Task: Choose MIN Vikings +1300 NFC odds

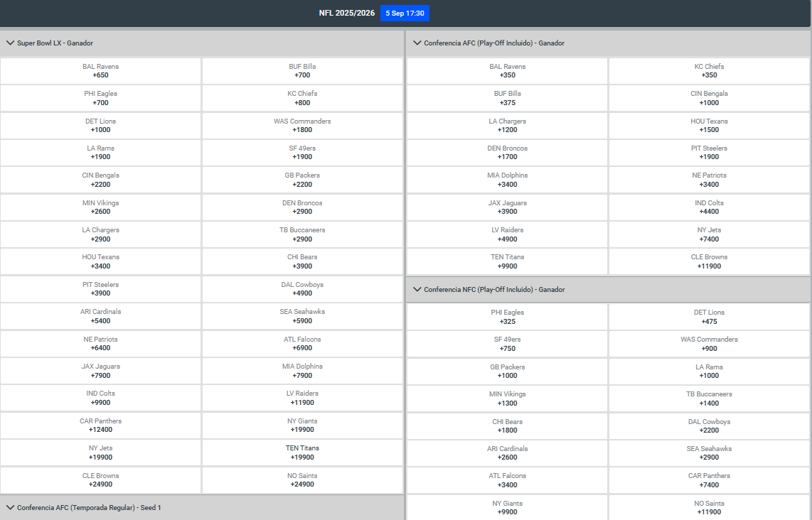Action: click(508, 399)
